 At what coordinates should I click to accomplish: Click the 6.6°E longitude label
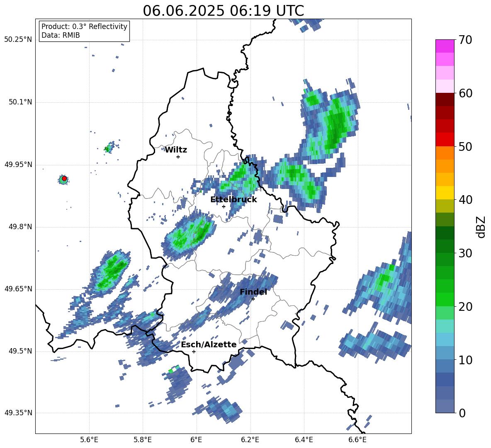tap(357, 440)
